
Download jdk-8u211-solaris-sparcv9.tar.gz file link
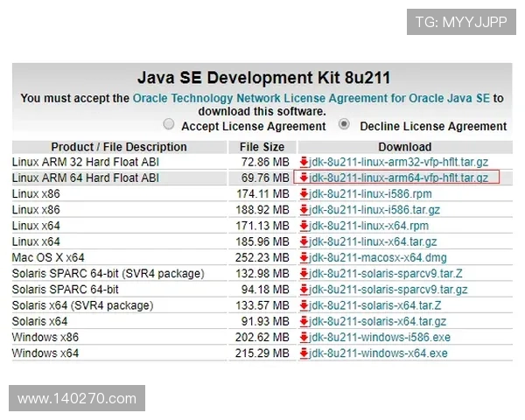pyautogui.click(x=388, y=290)
